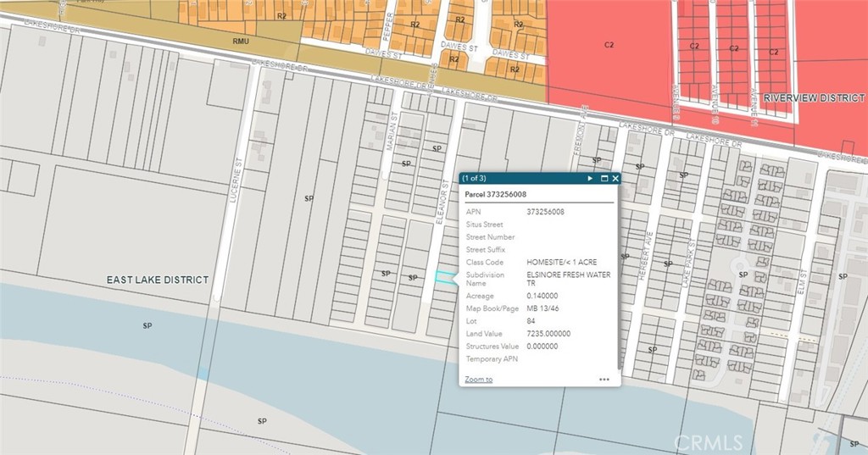Click the Riverview District map label
868x455 pixels.
click(x=814, y=98)
